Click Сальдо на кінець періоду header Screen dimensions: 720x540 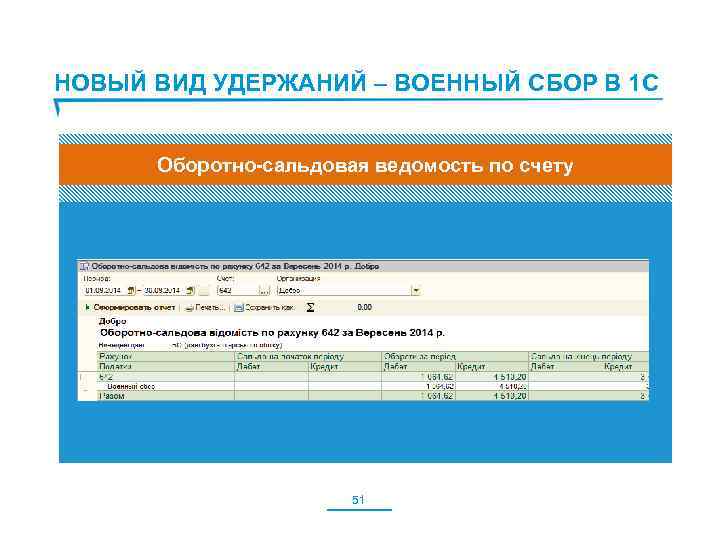[x=589, y=356]
